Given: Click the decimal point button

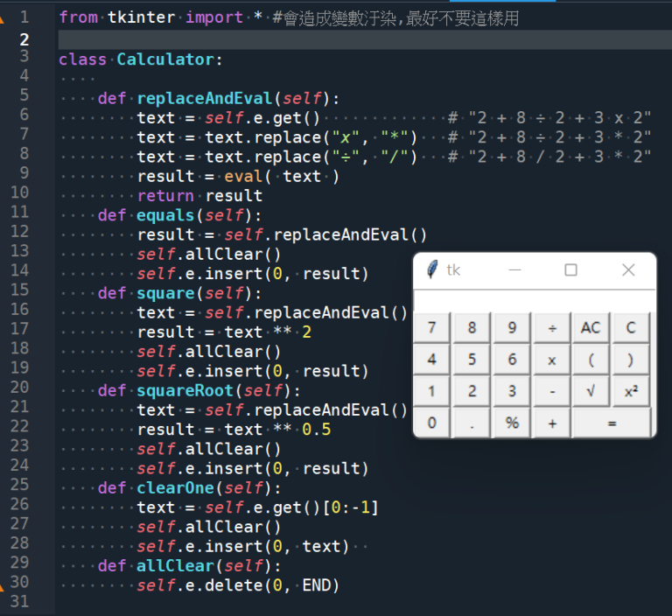Looking at the screenshot, I should coord(472,423).
